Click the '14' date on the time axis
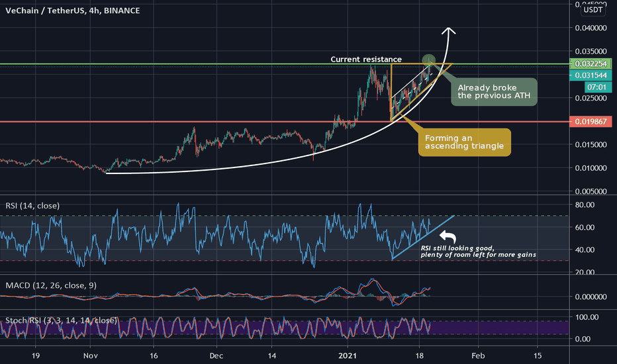 (272, 356)
